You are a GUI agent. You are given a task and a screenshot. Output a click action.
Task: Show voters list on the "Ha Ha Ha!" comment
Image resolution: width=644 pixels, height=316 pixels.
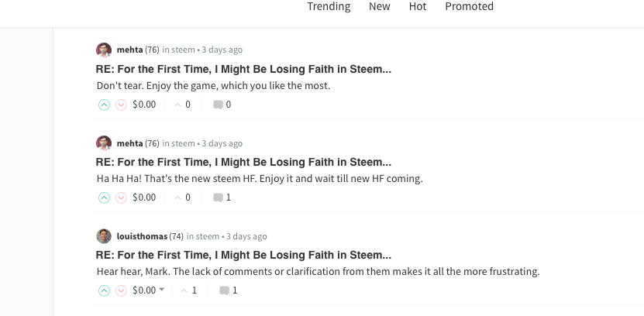[183, 197]
